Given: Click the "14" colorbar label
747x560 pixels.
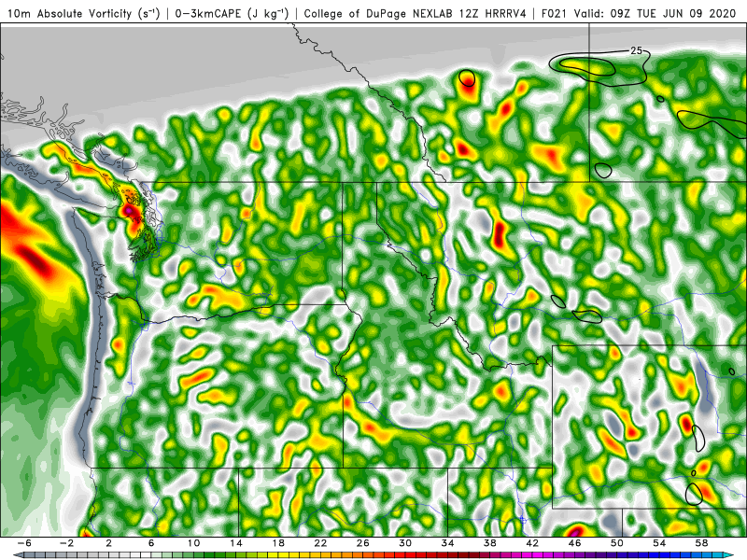Looking at the screenshot, I should pos(236,543).
